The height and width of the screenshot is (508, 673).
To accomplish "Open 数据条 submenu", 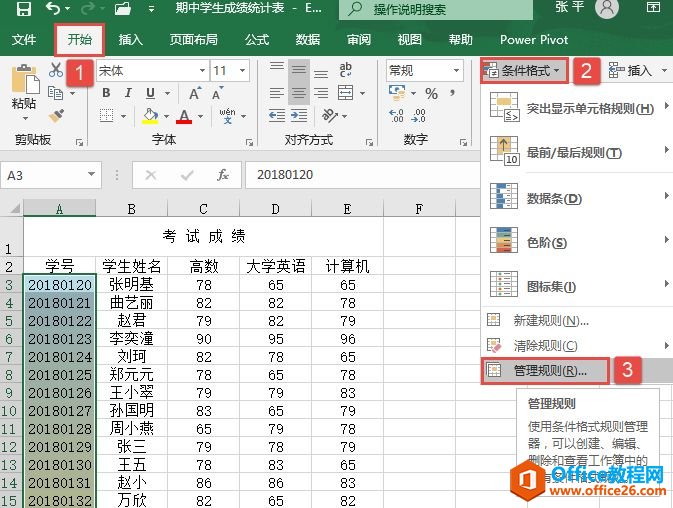I will pos(576,197).
